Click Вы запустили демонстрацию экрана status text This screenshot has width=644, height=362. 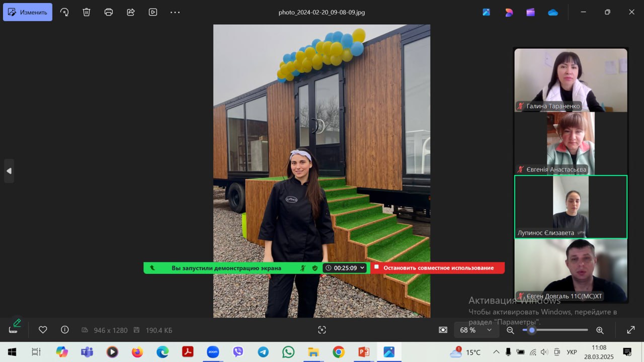(x=226, y=268)
